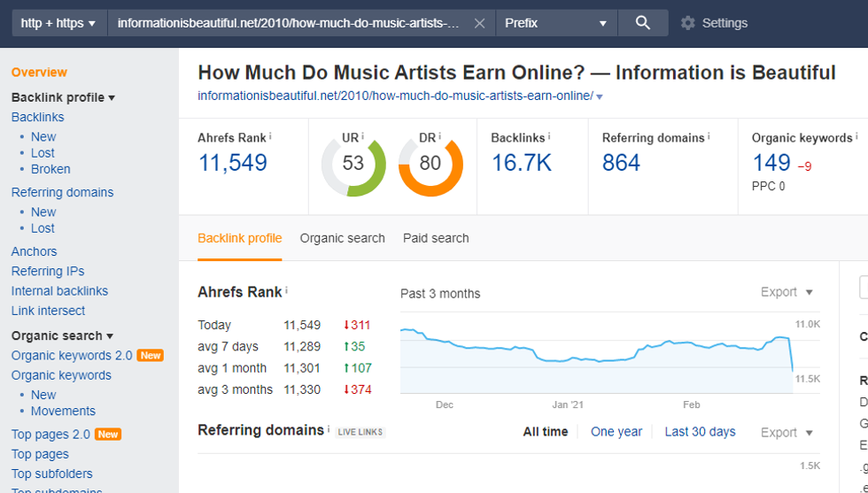Image resolution: width=868 pixels, height=493 pixels.
Task: Expand the arrow next to the page URL
Action: pos(600,96)
